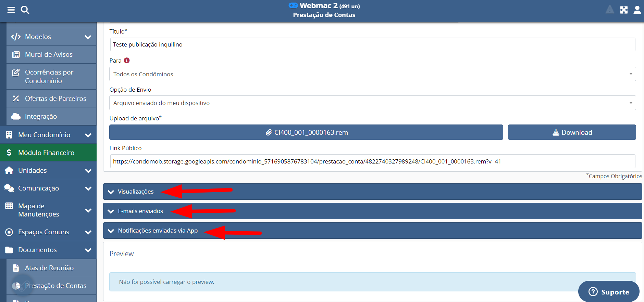Screen dimensions: 644x302
Task: Select Atas de Reunião menu item
Action: [x=49, y=268]
